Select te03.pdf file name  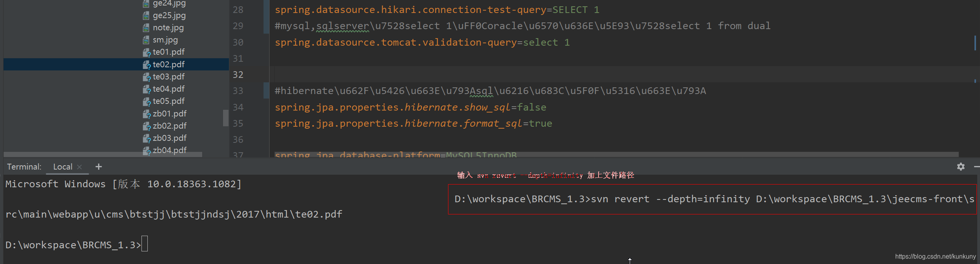[169, 77]
